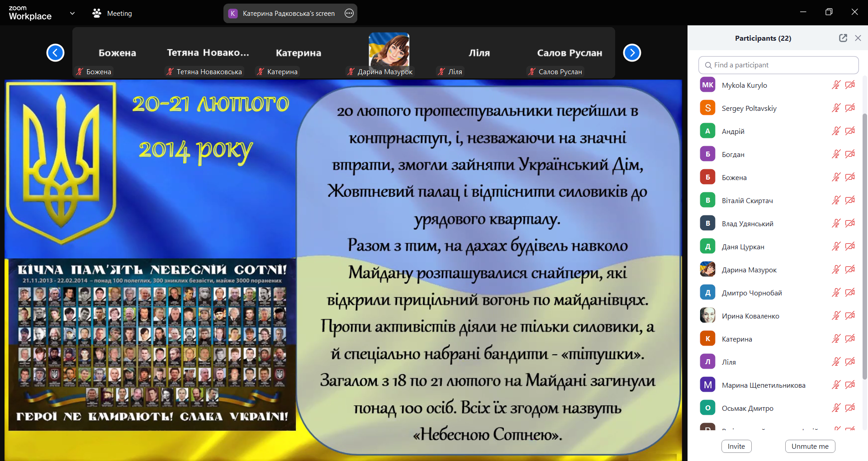Click the participants list scrollbar
Image resolution: width=868 pixels, height=461 pixels.
coord(864,244)
